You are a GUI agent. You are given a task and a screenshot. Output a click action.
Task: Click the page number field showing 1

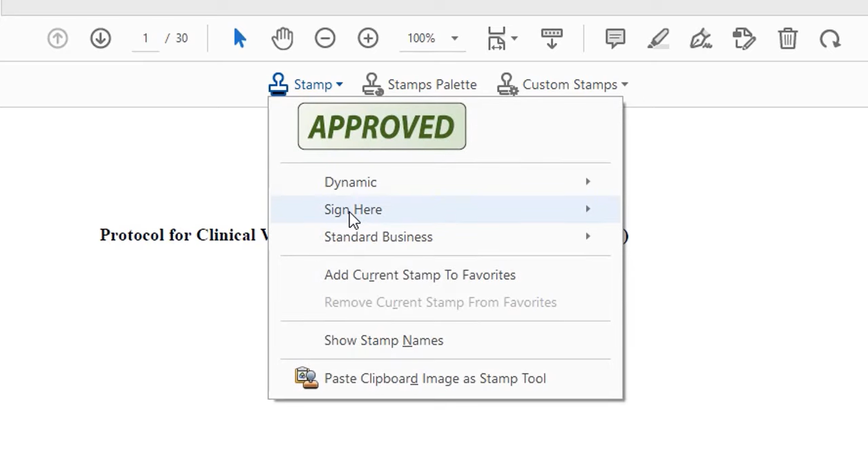145,38
